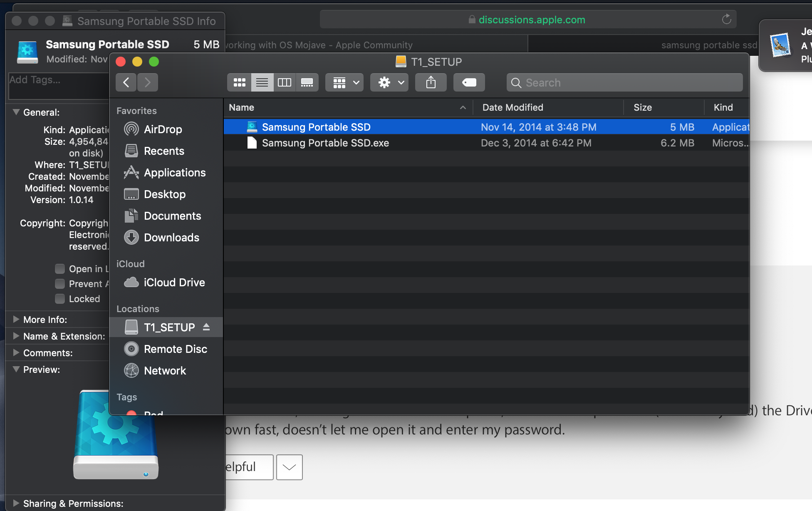Click the Edit Tags toolbar button
This screenshot has height=511, width=812.
click(x=469, y=82)
